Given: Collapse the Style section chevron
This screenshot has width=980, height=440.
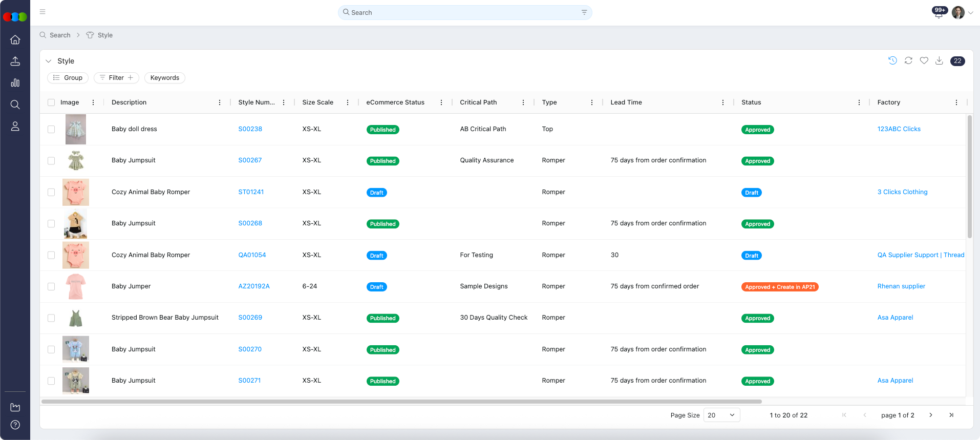Looking at the screenshot, I should (x=49, y=61).
